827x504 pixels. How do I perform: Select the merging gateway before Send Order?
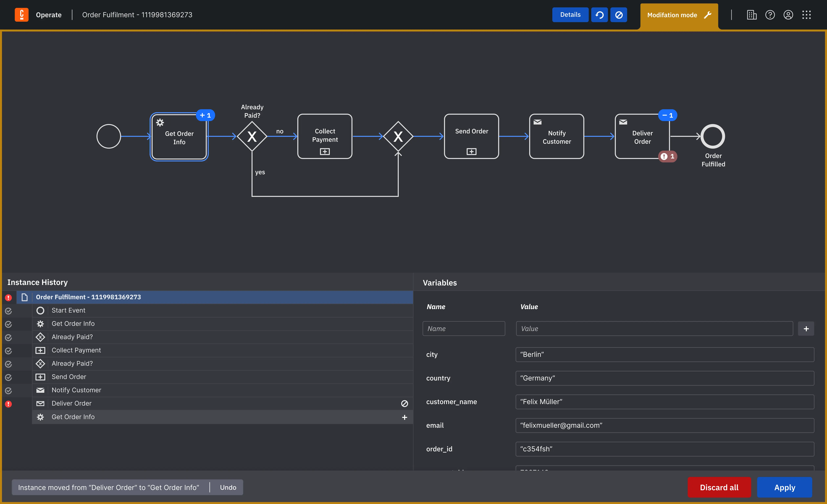[398, 136]
